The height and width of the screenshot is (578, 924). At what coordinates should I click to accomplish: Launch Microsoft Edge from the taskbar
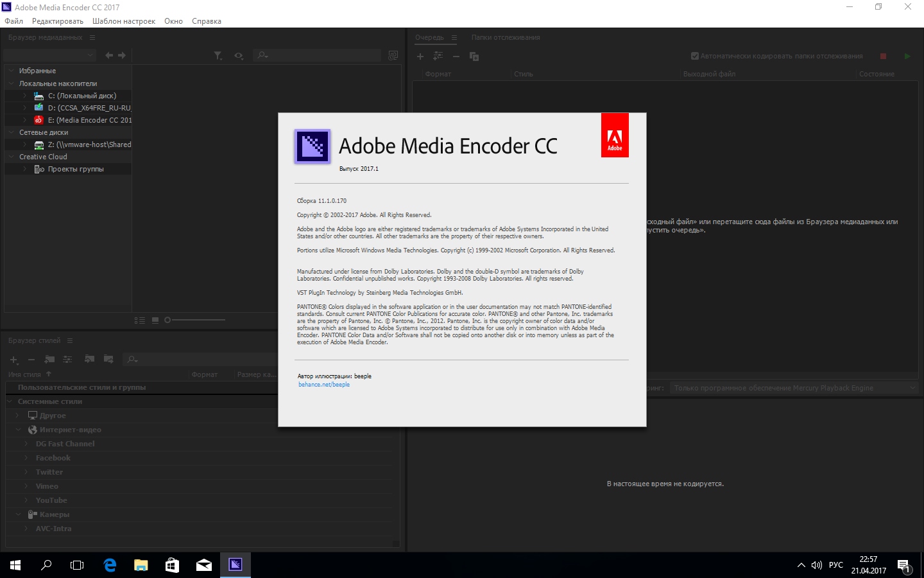[x=110, y=565]
